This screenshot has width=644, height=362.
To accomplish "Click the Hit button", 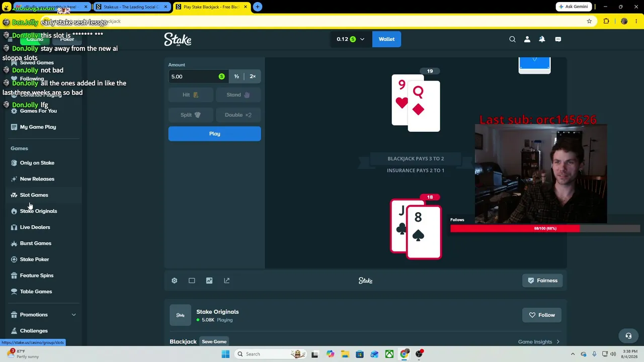I will click(x=190, y=95).
